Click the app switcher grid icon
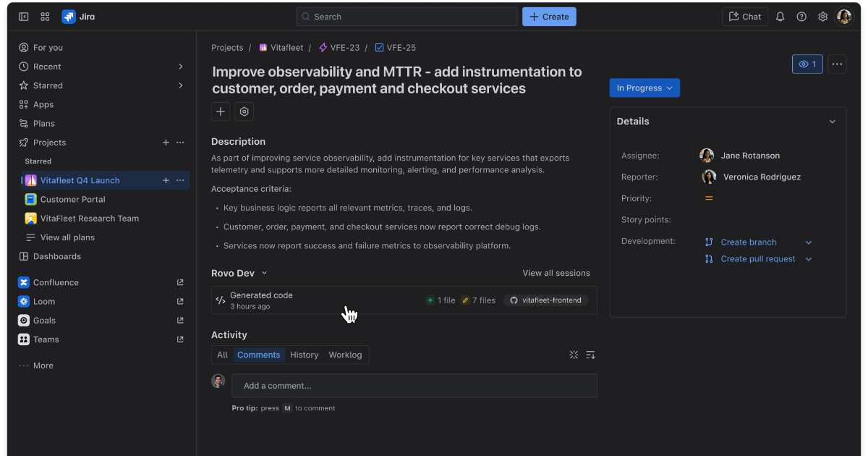This screenshot has height=456, width=868. pos(45,17)
